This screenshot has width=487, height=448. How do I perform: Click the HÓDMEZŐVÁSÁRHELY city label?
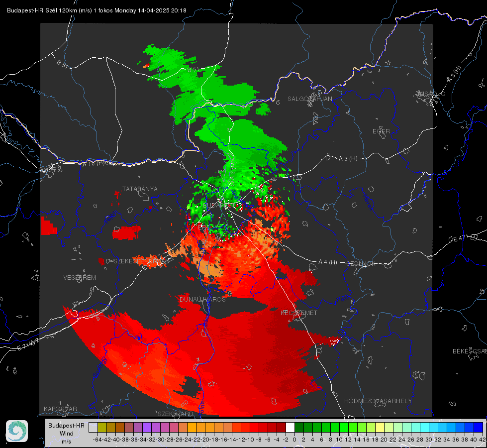pos(378,401)
